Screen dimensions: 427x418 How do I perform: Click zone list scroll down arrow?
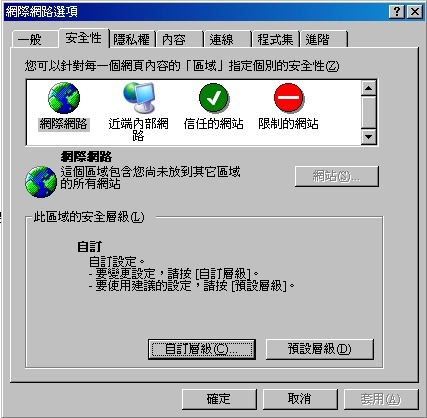coord(369,136)
